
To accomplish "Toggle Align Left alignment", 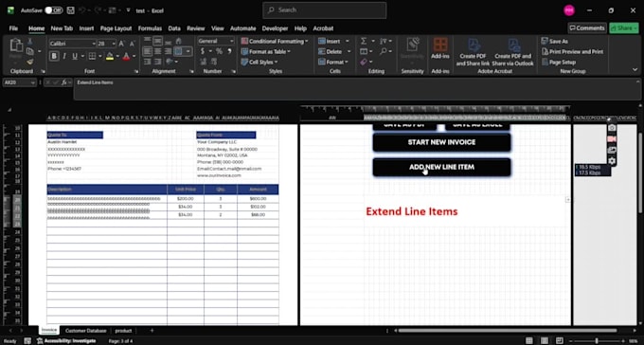I will (x=147, y=51).
